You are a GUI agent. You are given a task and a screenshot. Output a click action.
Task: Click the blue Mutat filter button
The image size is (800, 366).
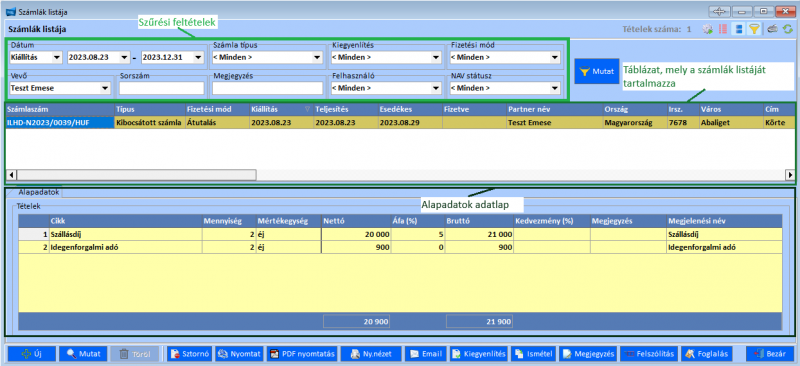[596, 71]
